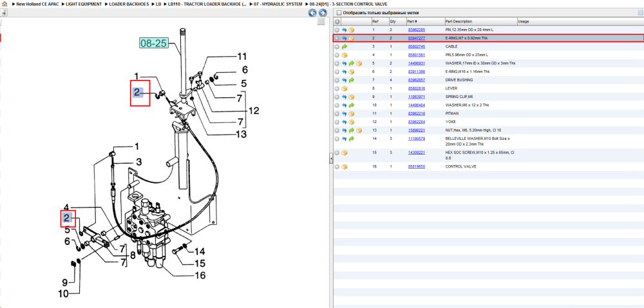The image size is (644, 308).
Task: Click yellow box icon in PIN 5.96mm row
Action: click(344, 55)
